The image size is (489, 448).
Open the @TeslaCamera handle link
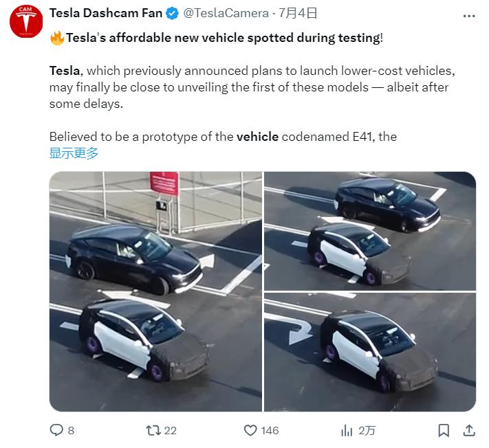(226, 13)
